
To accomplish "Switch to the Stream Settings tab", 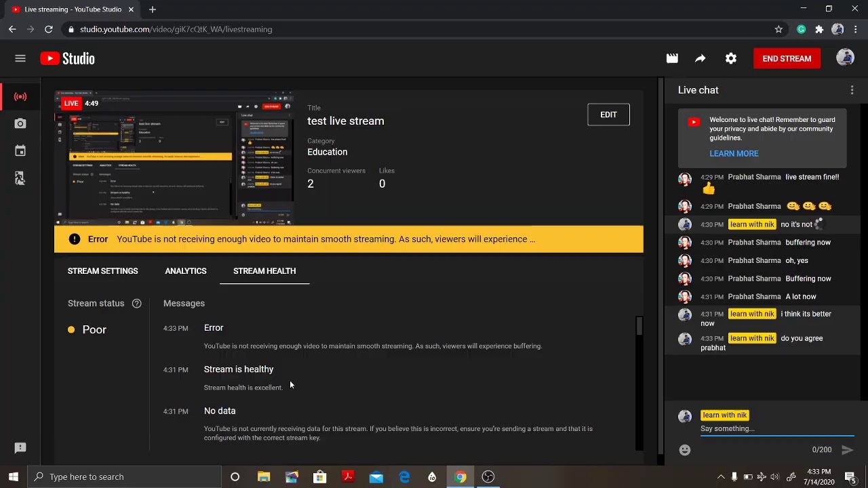I will pyautogui.click(x=103, y=271).
